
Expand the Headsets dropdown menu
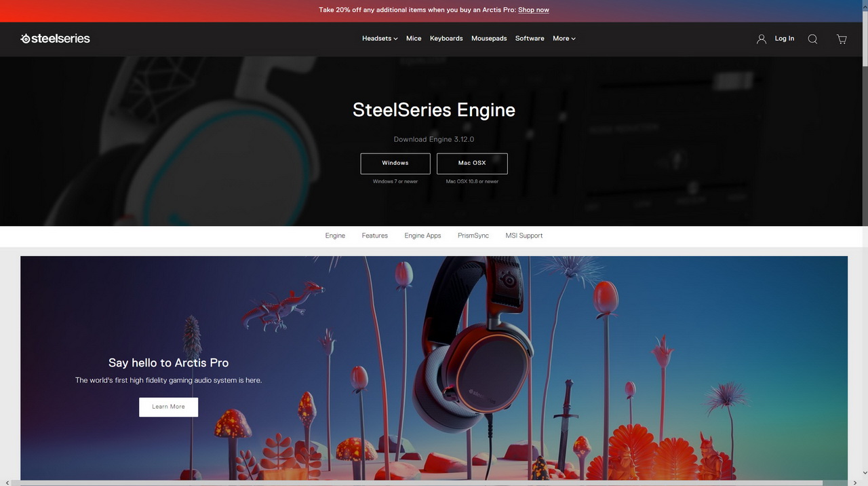[380, 39]
